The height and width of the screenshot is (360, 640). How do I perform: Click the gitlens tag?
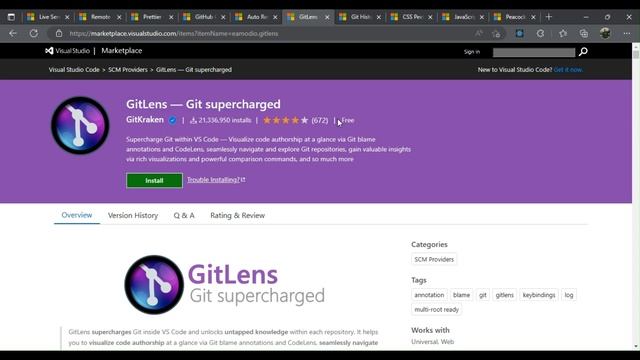504,295
